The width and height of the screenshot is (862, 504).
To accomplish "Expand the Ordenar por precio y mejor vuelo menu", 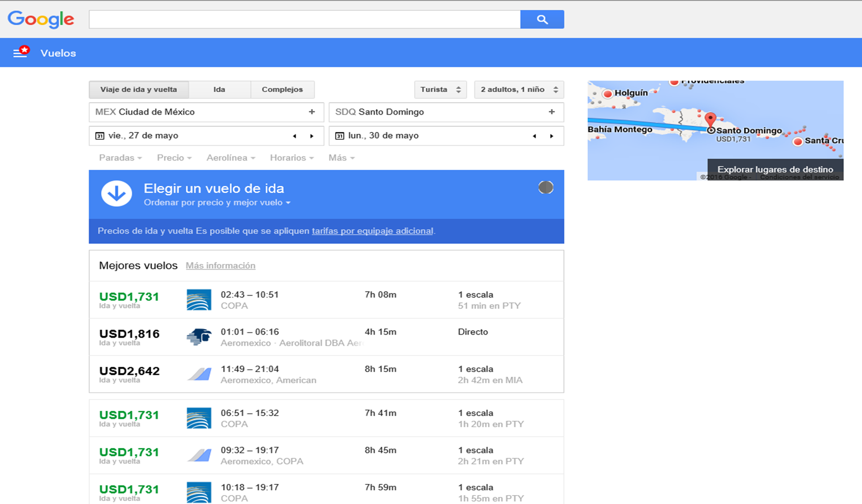I will click(x=217, y=203).
